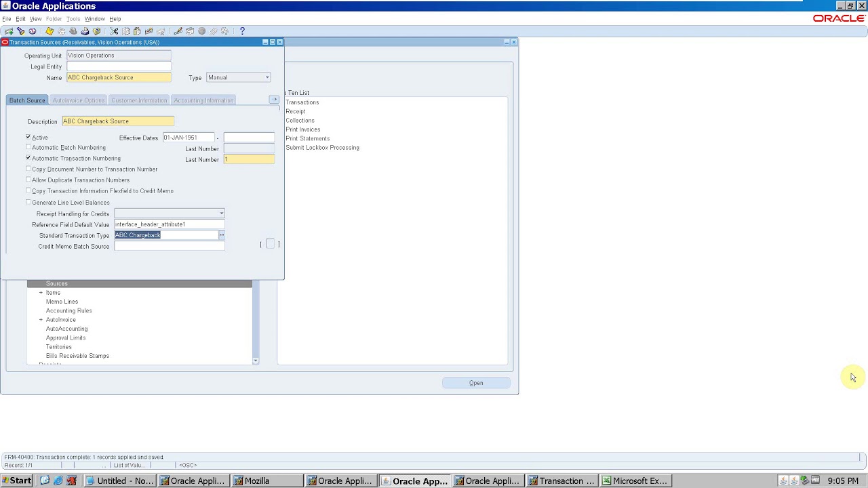
Task: Select Print Invoices in Top Ten List
Action: click(x=302, y=129)
